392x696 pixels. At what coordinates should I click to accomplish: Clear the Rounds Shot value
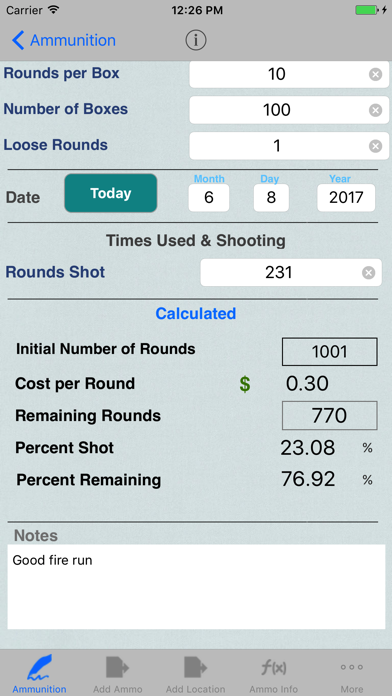click(x=368, y=273)
